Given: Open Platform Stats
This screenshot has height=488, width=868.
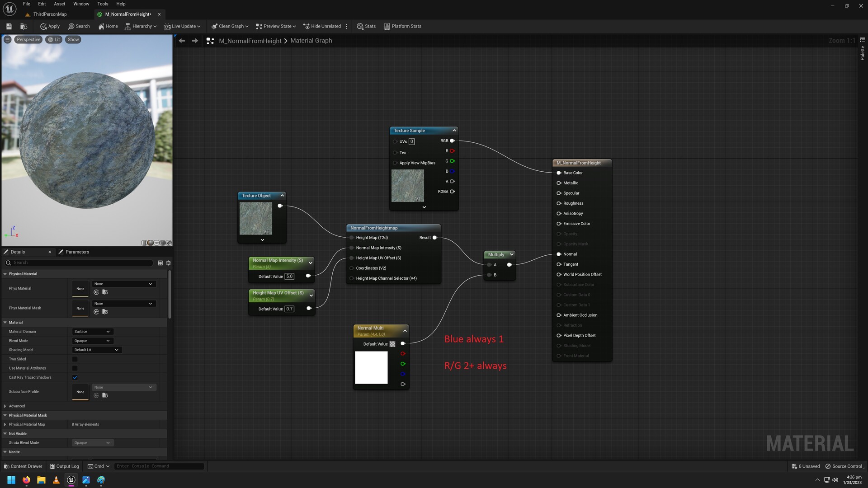Looking at the screenshot, I should click(402, 26).
